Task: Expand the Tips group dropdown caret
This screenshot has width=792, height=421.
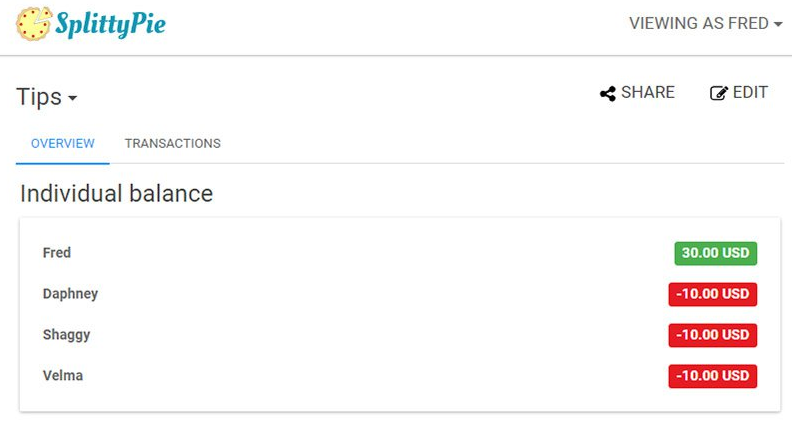Action: [72, 98]
